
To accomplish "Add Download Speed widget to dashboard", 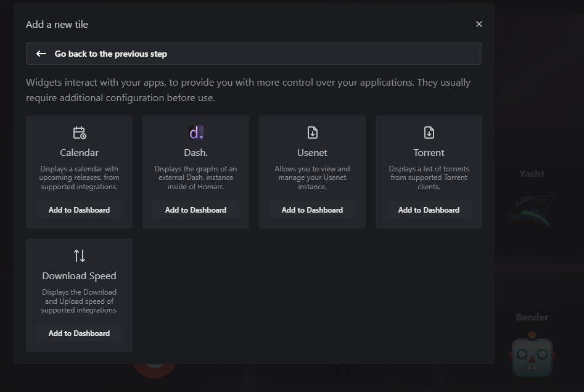I will [79, 333].
